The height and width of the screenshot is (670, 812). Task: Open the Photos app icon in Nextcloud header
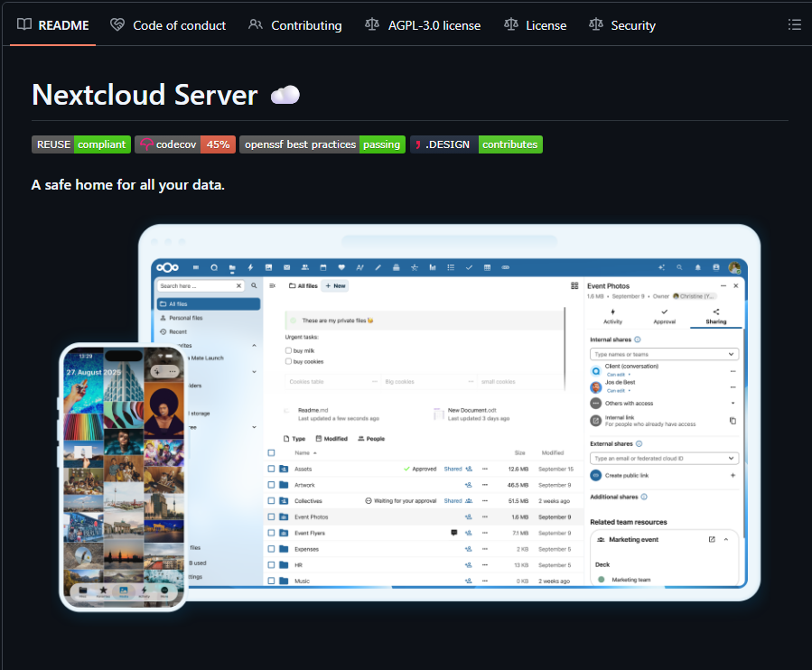tap(268, 267)
